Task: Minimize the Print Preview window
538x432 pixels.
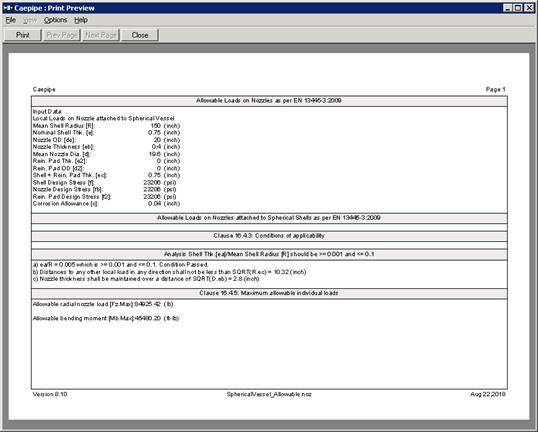Action: 508,8
